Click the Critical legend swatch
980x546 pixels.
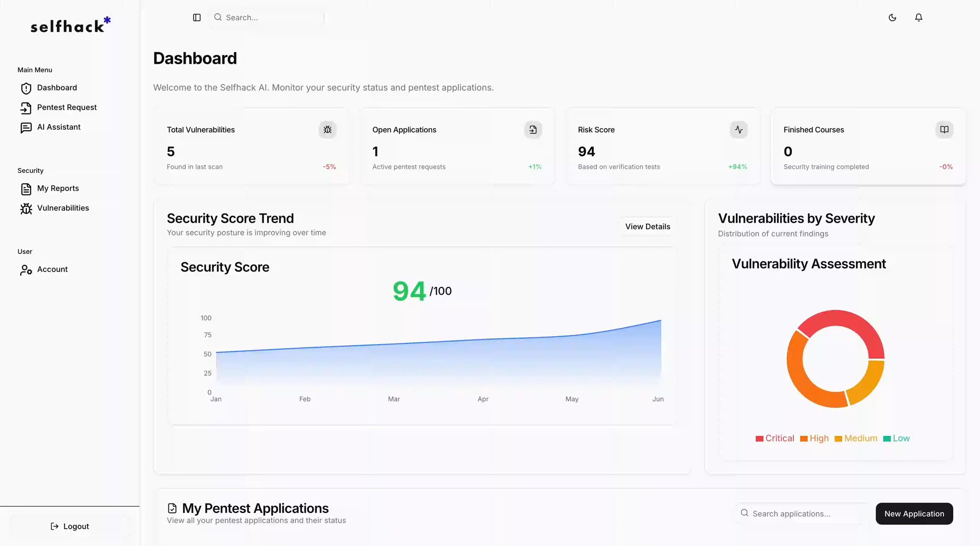759,439
